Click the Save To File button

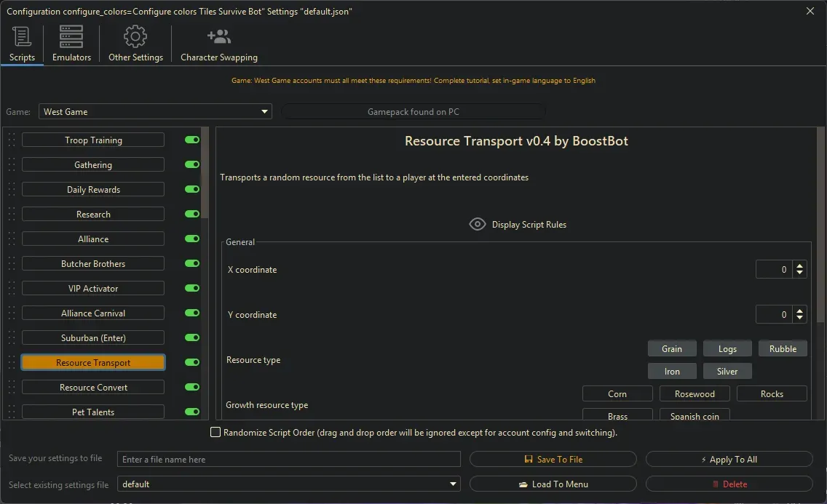[553, 460]
